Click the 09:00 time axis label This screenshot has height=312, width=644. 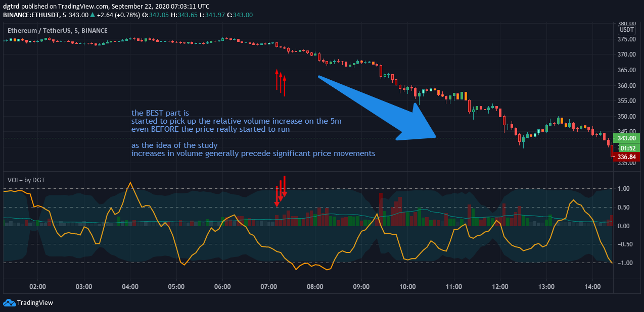pos(361,287)
